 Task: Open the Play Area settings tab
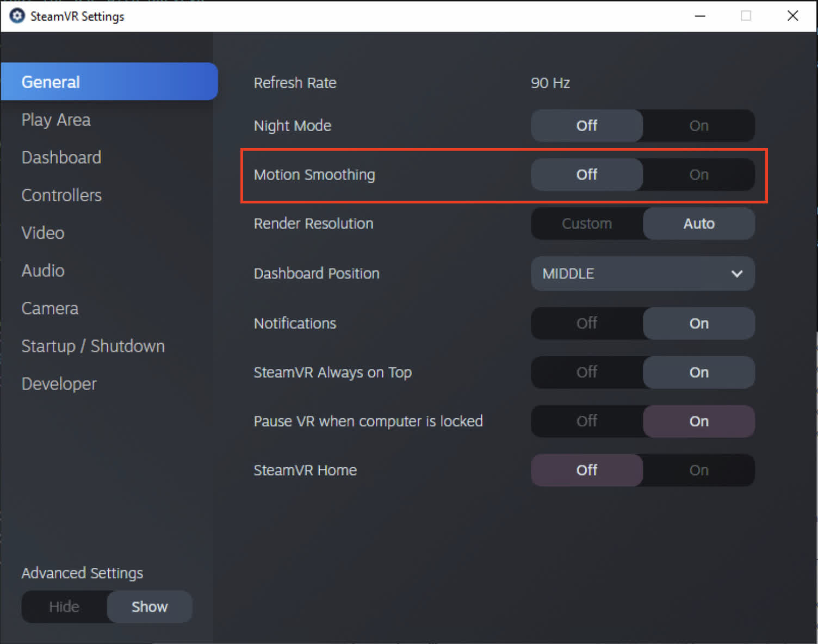pos(56,120)
